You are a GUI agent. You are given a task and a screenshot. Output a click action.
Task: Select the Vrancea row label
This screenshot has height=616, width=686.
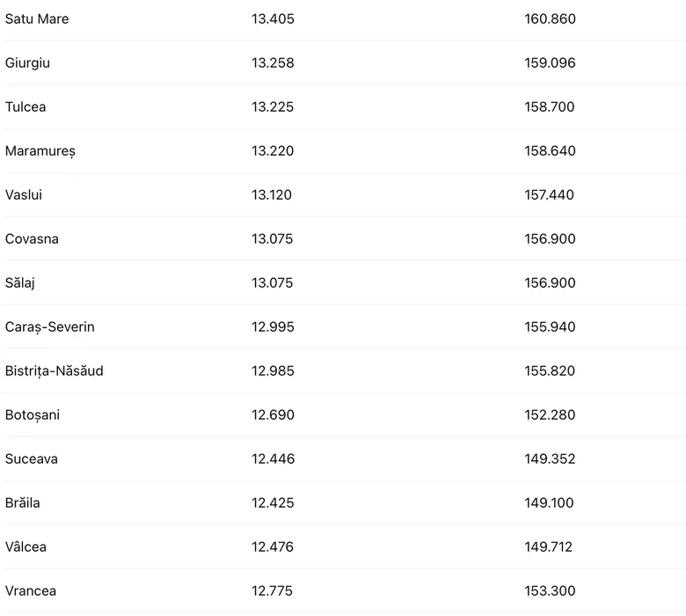click(x=31, y=591)
